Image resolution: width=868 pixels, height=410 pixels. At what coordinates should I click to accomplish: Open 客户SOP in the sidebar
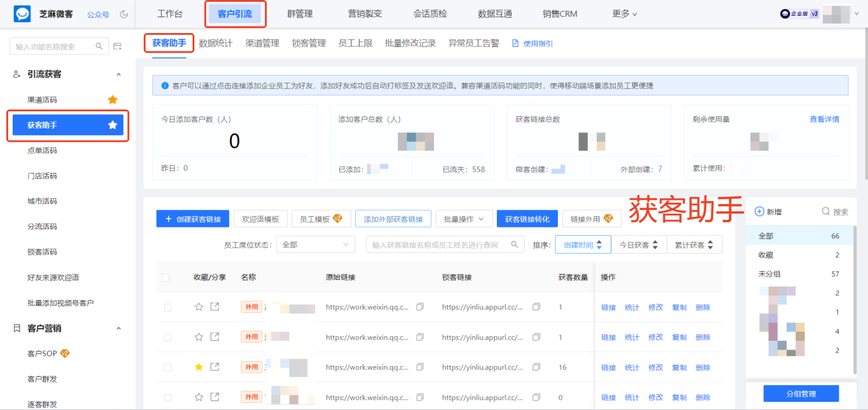[42, 353]
